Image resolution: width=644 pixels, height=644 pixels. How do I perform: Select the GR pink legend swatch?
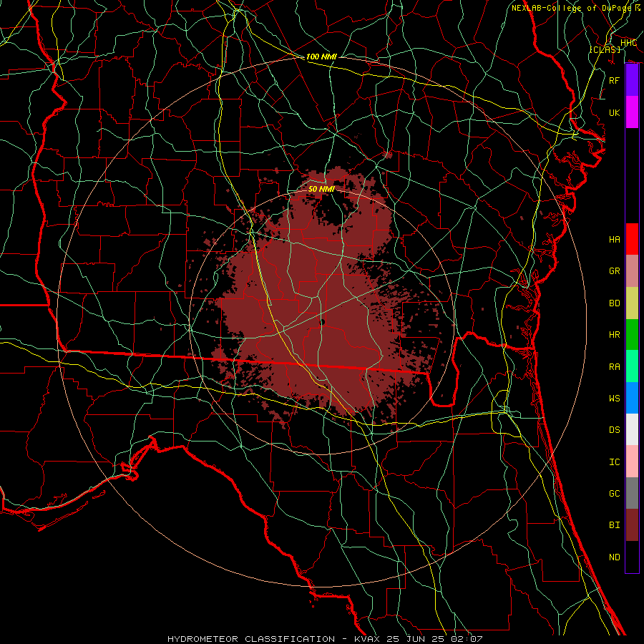coord(632,270)
